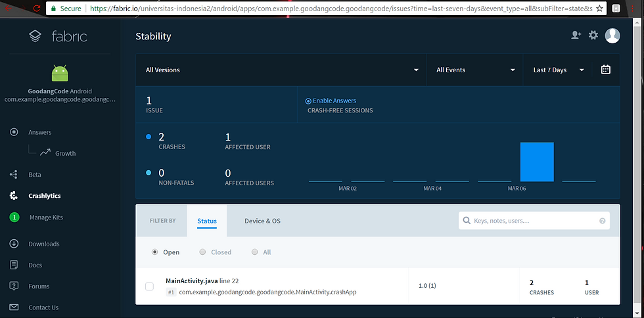Open Forums link in sidebar
The height and width of the screenshot is (318, 644).
click(39, 286)
